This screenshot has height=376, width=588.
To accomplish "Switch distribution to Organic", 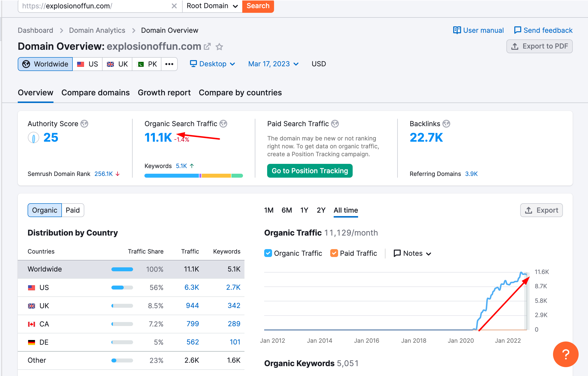I will (x=45, y=210).
